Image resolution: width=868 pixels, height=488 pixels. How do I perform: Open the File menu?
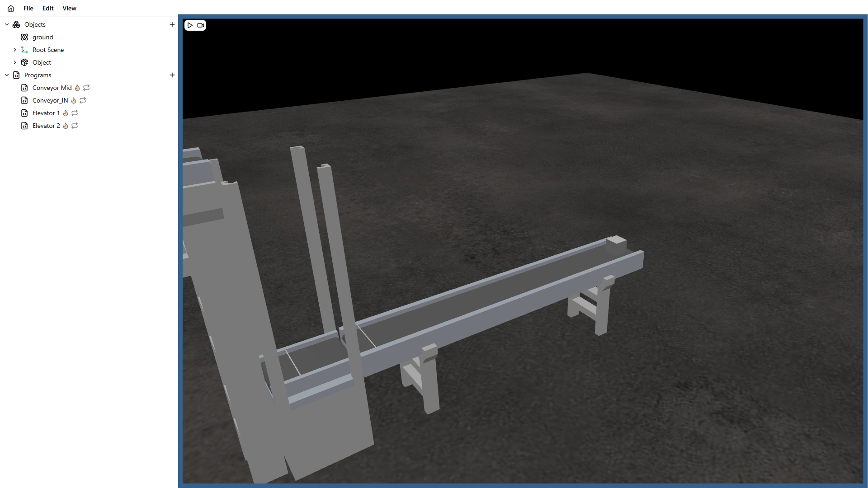[x=28, y=8]
